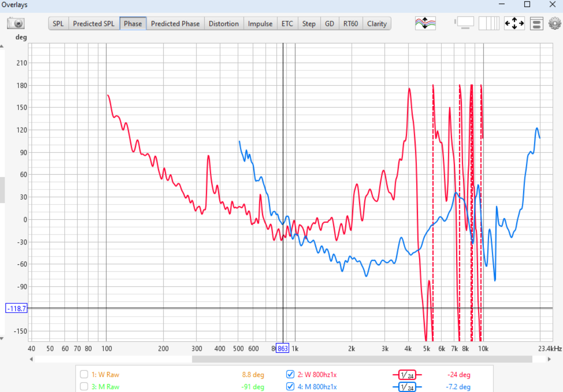Click the horizontal scrollbar thumb
This screenshot has width=563, height=392.
click(x=362, y=359)
